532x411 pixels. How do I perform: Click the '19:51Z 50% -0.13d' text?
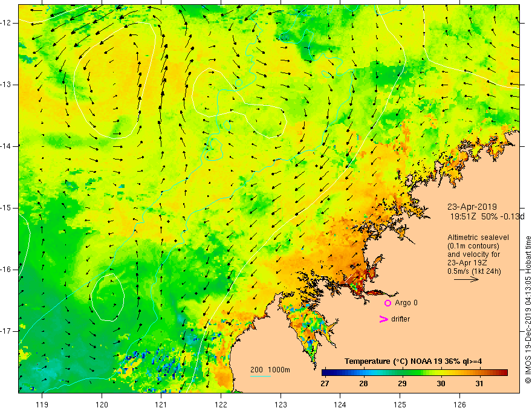[487, 216]
